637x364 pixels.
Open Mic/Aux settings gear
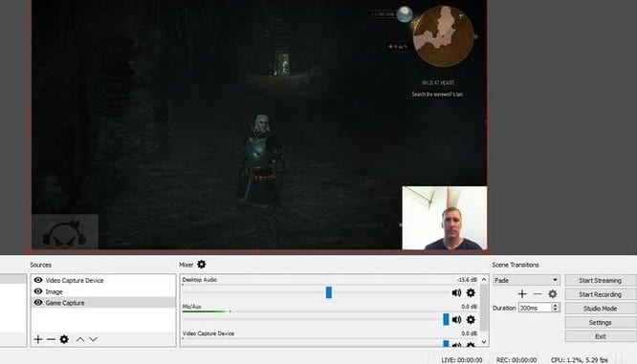[x=471, y=319]
